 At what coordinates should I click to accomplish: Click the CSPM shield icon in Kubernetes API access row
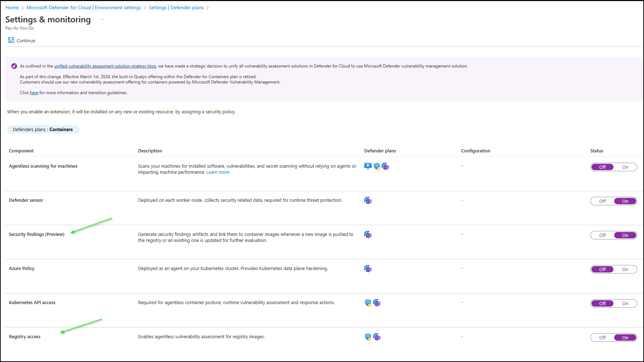click(368, 303)
